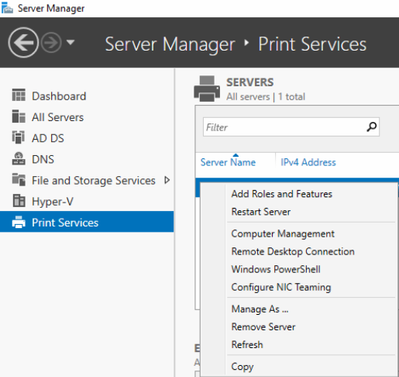The height and width of the screenshot is (377, 399).
Task: Click the Hyper-V icon in sidebar
Action: pos(19,201)
